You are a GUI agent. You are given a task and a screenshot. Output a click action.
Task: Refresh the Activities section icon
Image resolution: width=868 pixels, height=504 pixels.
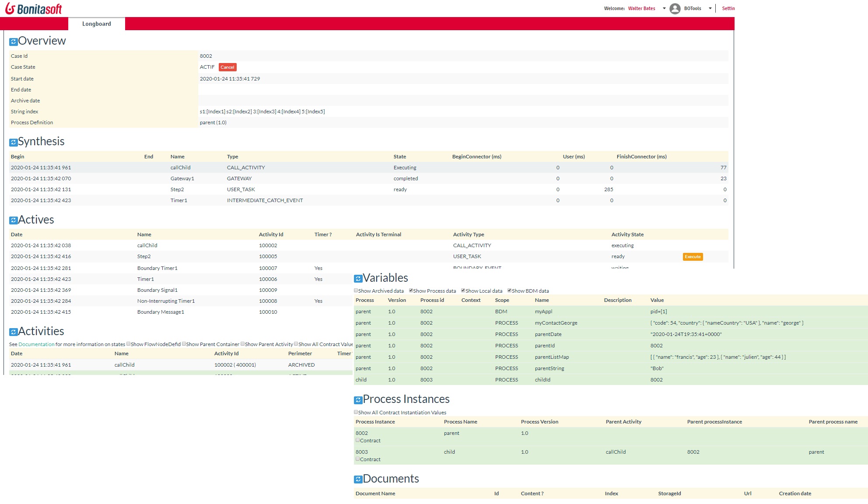pyautogui.click(x=13, y=332)
